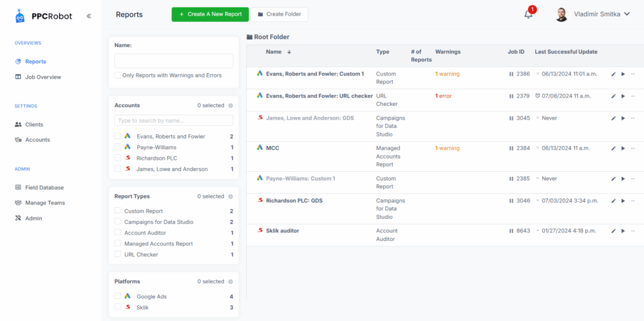Click the PPCRobot logo

pos(43,16)
